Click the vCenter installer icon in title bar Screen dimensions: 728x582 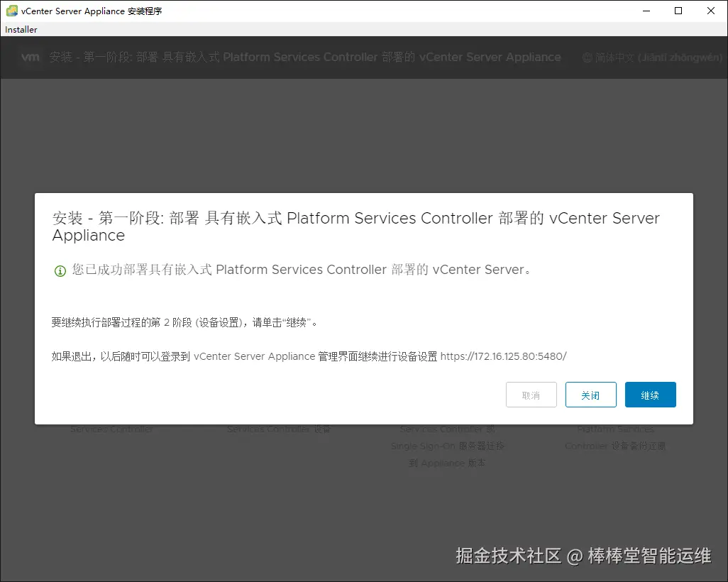pos(11,11)
